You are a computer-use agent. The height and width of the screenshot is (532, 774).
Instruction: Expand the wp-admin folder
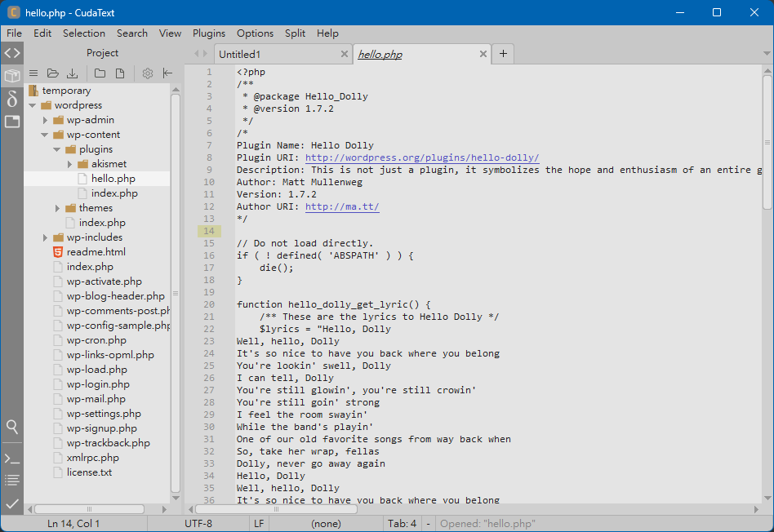click(x=46, y=120)
